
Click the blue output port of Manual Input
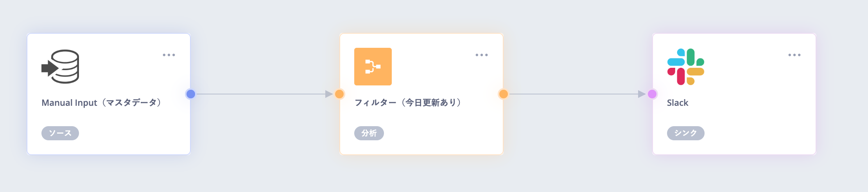[x=190, y=94]
